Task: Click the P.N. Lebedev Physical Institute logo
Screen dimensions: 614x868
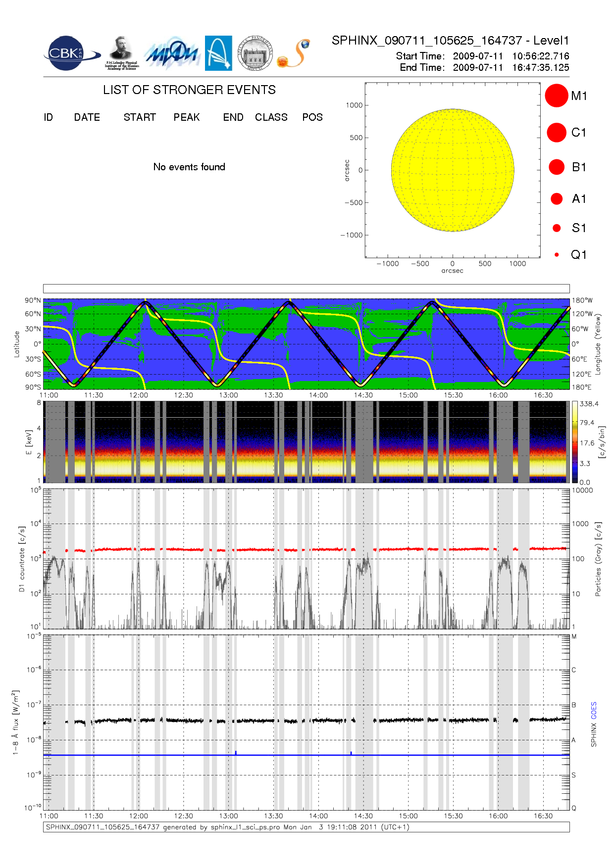Action: click(x=121, y=53)
